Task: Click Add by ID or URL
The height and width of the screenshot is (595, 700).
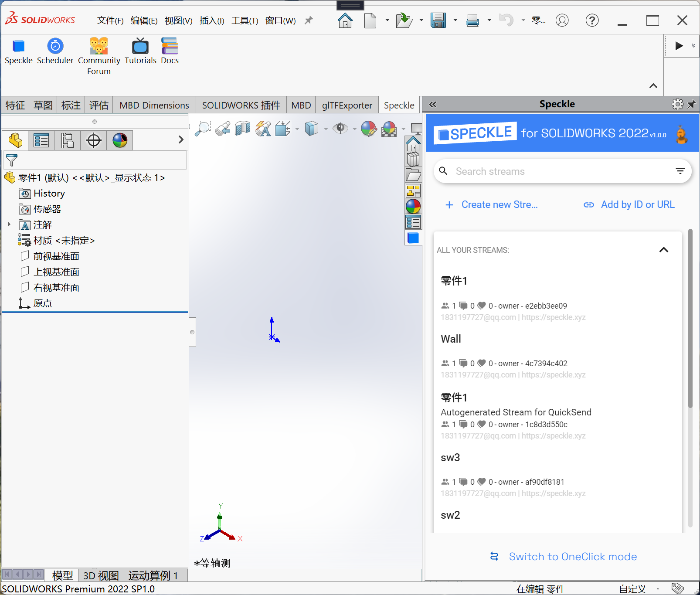Action: (x=629, y=204)
